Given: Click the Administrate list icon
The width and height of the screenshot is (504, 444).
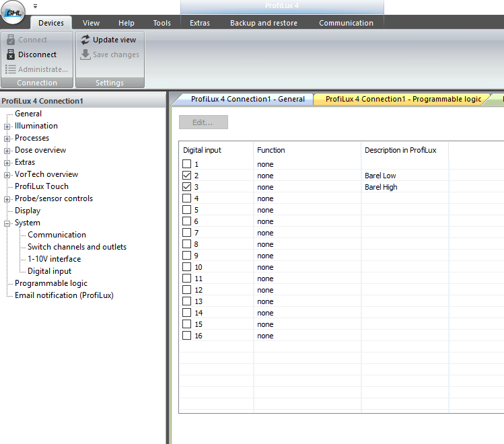Looking at the screenshot, I should (11, 69).
